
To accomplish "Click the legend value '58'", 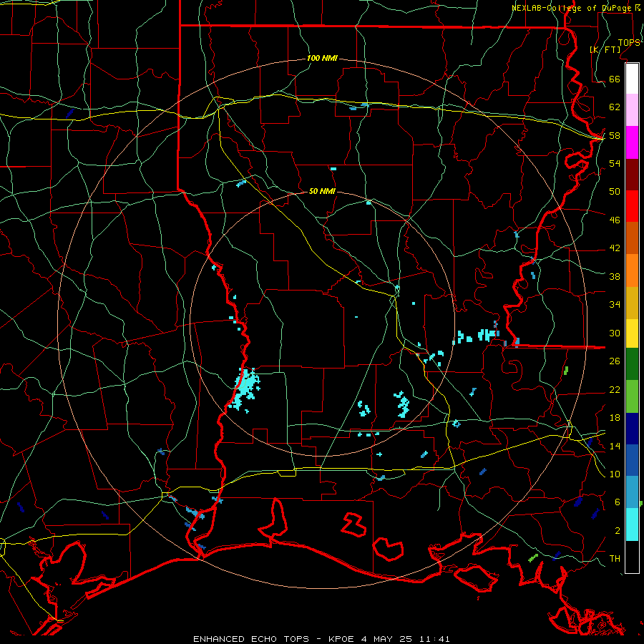I will (615, 135).
